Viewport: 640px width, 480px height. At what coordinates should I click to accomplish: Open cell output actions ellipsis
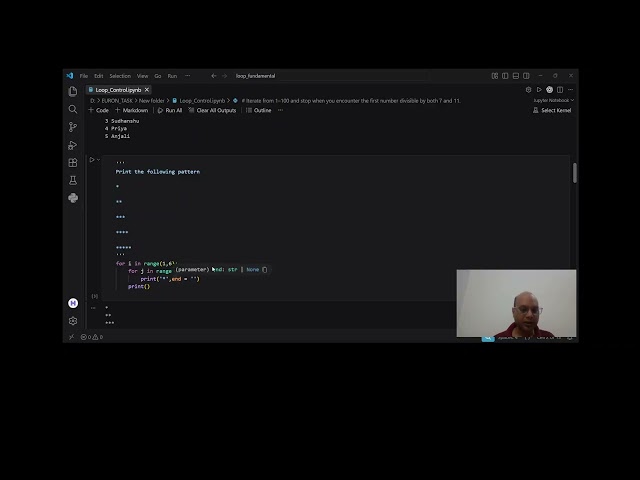(93, 308)
